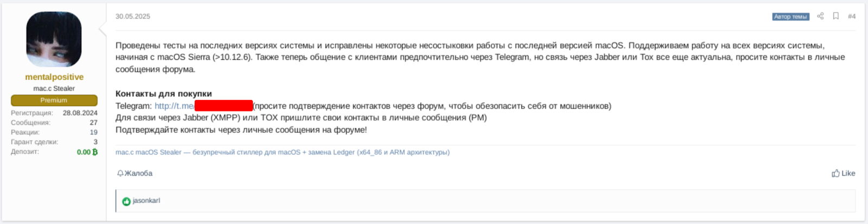Viewport: 868px width, 224px height.
Task: Click the green like reaction icon beside jasonkarl
Action: point(126,201)
